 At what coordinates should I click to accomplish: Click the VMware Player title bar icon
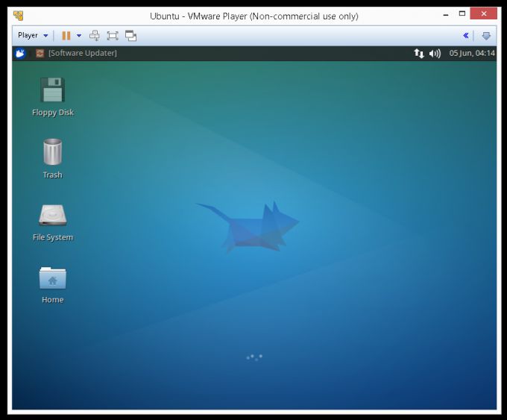19,16
